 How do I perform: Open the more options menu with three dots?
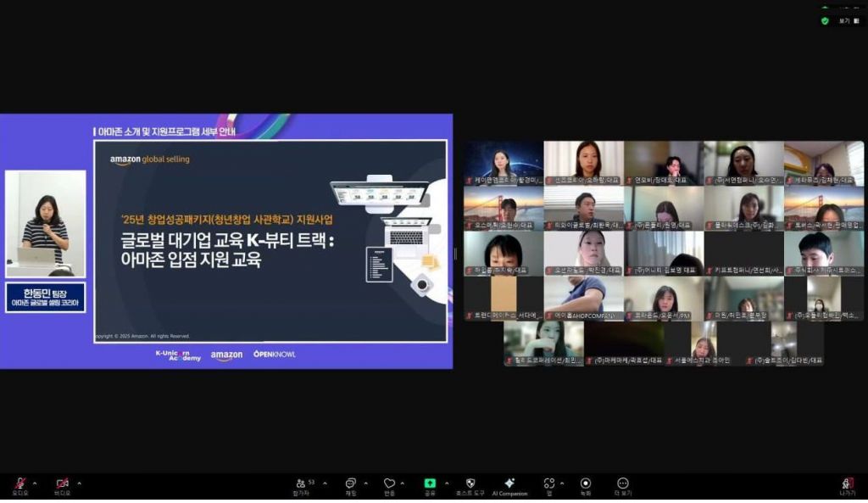point(623,484)
